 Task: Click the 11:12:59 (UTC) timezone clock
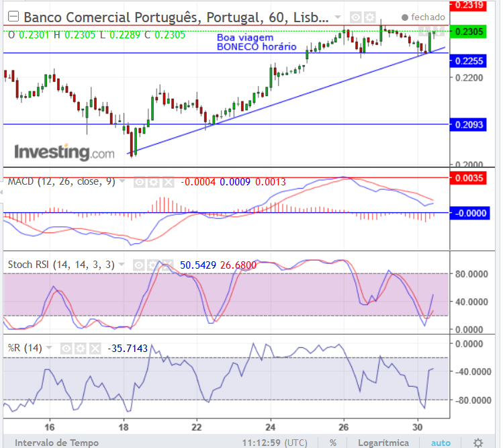pos(275,443)
